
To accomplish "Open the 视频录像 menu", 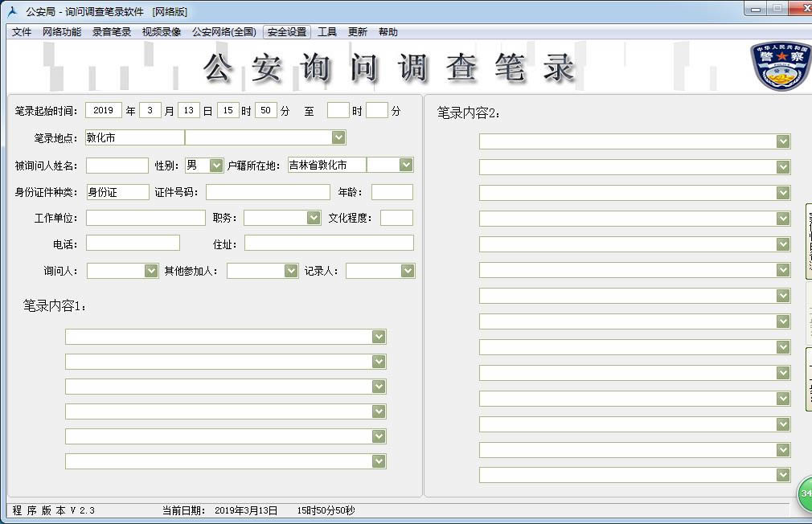I will pyautogui.click(x=162, y=32).
